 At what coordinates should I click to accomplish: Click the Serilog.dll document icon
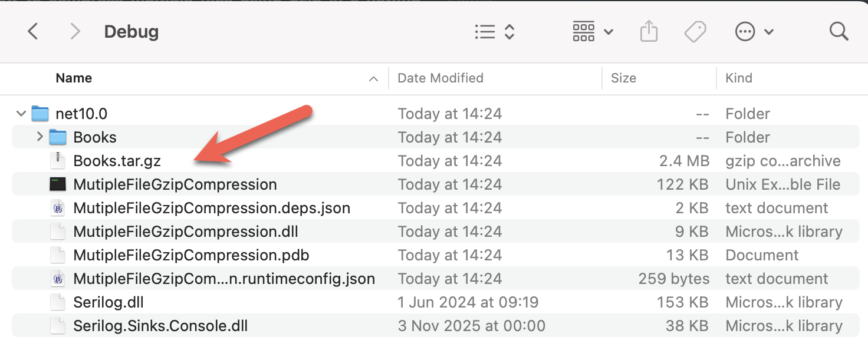click(57, 302)
